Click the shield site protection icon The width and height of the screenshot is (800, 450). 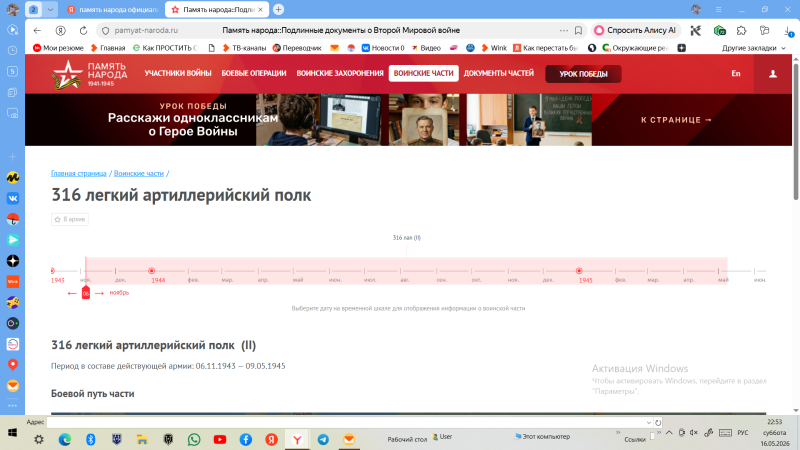click(106, 31)
